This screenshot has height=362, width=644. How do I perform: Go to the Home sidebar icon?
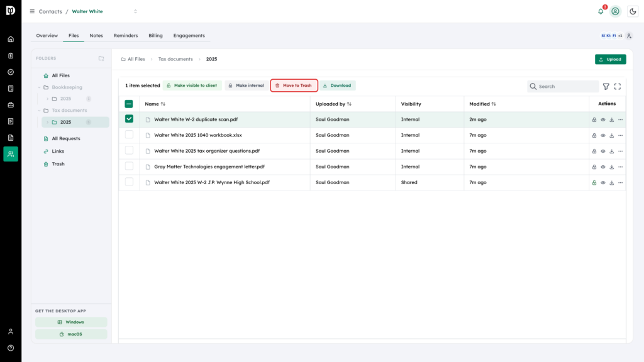click(x=11, y=40)
